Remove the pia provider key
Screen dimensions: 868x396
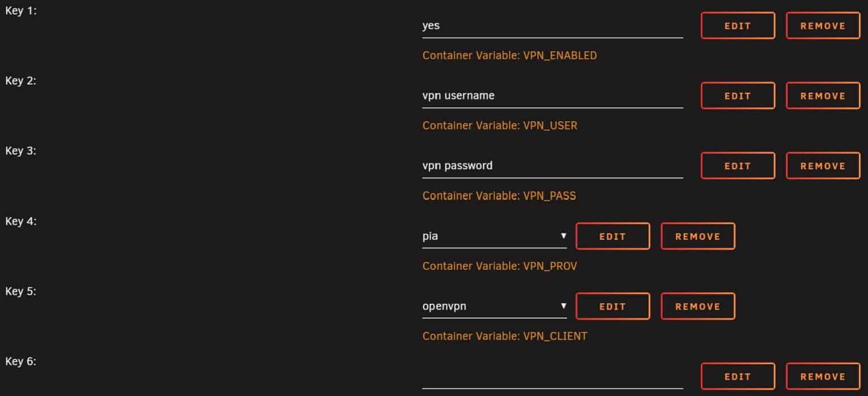tap(697, 236)
